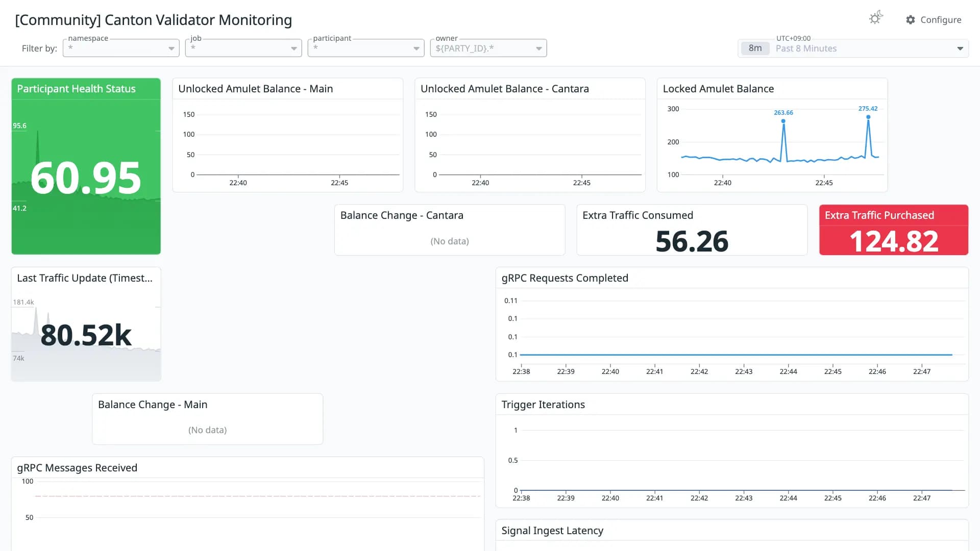This screenshot has height=551, width=980.
Task: Click the gRPC Requests Completed panel title
Action: pyautogui.click(x=565, y=278)
